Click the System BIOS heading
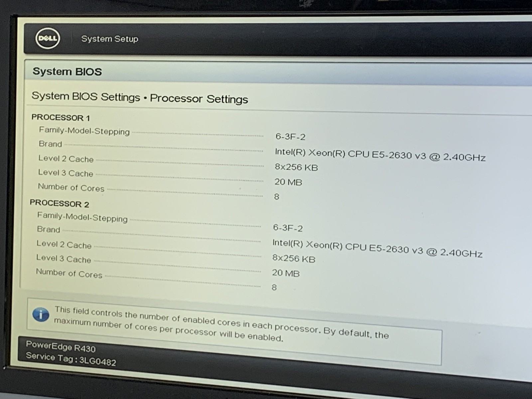This screenshot has width=532, height=399. [67, 71]
